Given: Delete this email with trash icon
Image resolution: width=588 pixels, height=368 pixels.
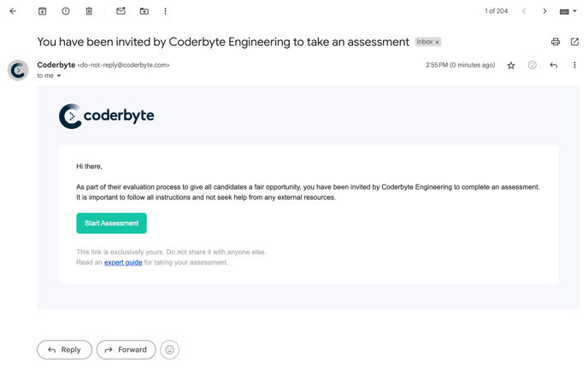Looking at the screenshot, I should [x=89, y=11].
